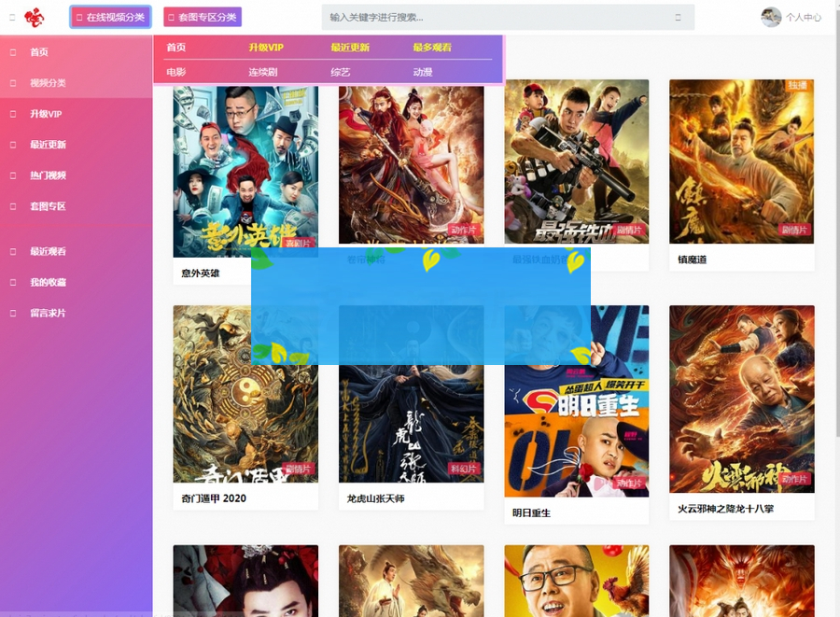The height and width of the screenshot is (617, 840).
Task: Open 最近更新 in the left sidebar
Action: pos(44,145)
